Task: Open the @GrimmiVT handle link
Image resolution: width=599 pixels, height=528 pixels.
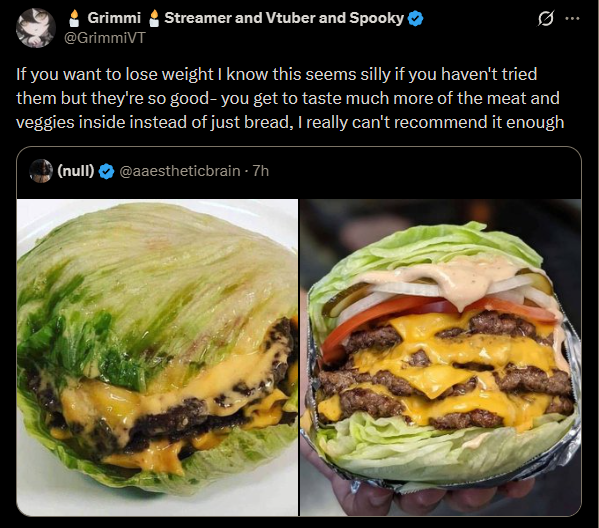Action: coord(105,38)
